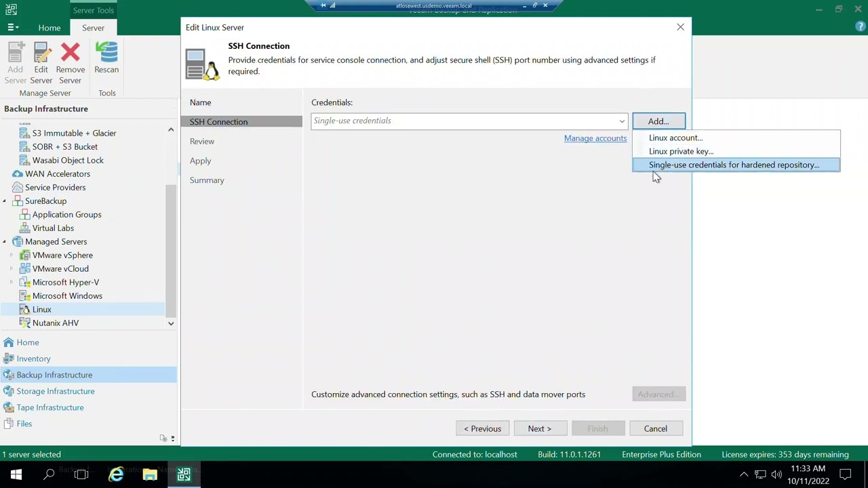868x488 pixels.
Task: Open the notification center icon
Action: point(846,474)
